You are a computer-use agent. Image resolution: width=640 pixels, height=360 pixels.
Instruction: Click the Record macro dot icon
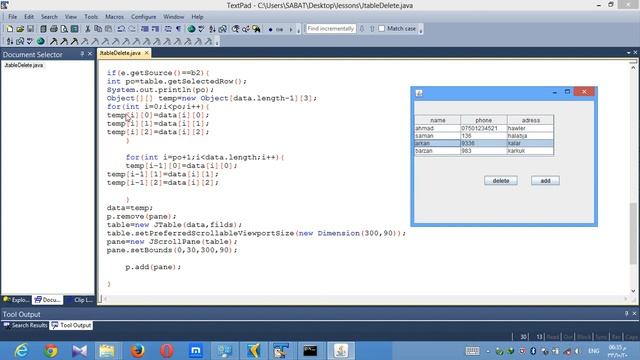coord(270,29)
